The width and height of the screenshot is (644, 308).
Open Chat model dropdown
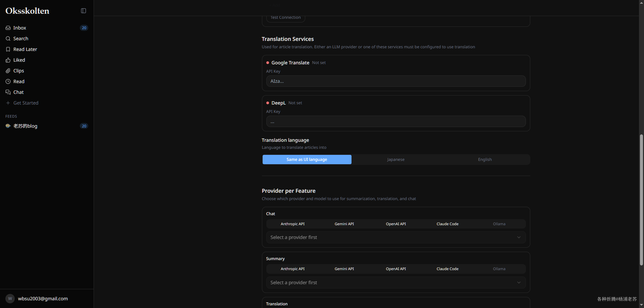396,237
